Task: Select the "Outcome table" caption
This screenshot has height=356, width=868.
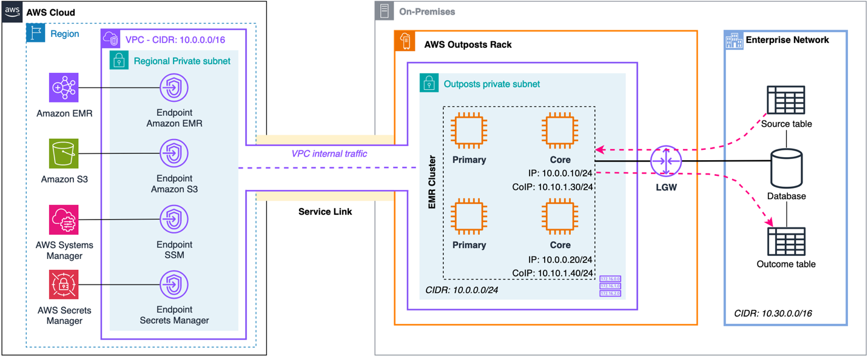Action: point(786,264)
